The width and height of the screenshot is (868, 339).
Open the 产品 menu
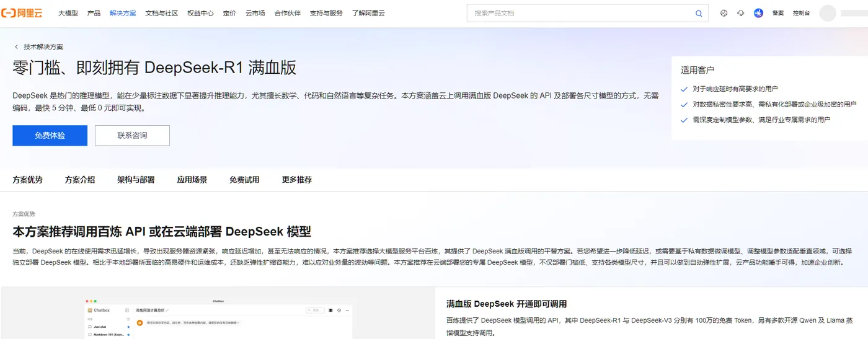pyautogui.click(x=94, y=13)
